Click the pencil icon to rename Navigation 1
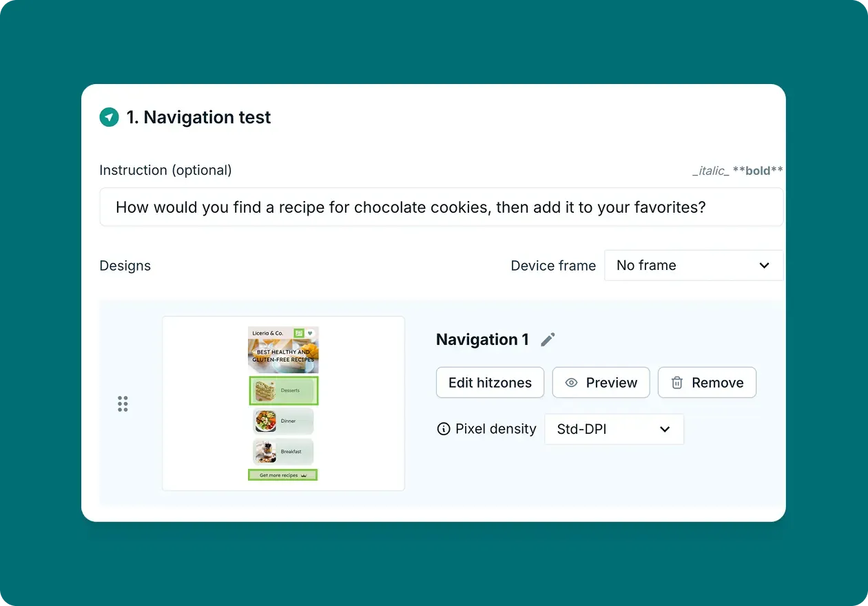 (548, 339)
